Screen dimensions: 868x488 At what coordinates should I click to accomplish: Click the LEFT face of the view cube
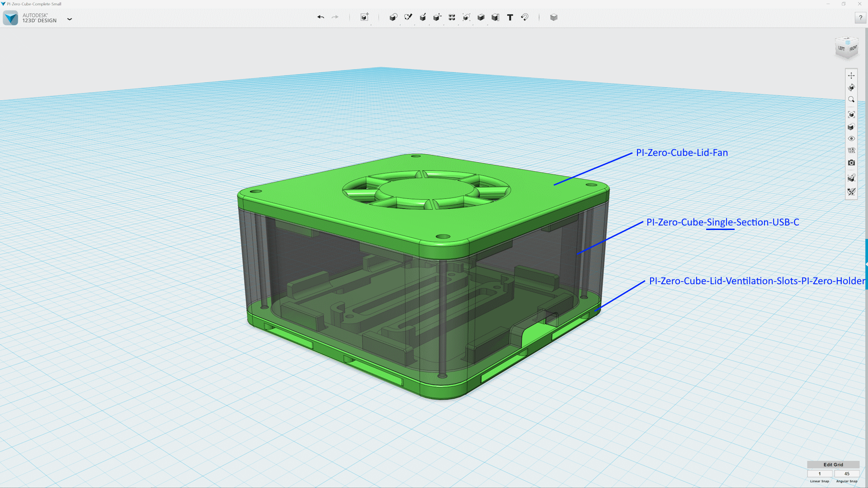tap(841, 49)
